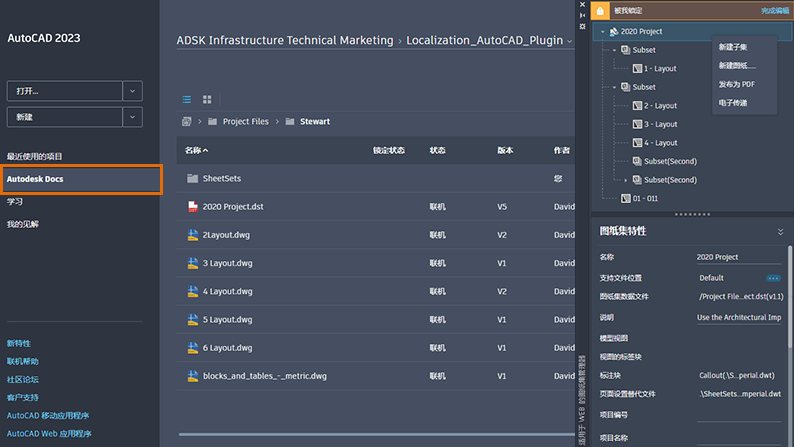This screenshot has width=794, height=447.
Task: Open the 新特性 link
Action: click(19, 343)
